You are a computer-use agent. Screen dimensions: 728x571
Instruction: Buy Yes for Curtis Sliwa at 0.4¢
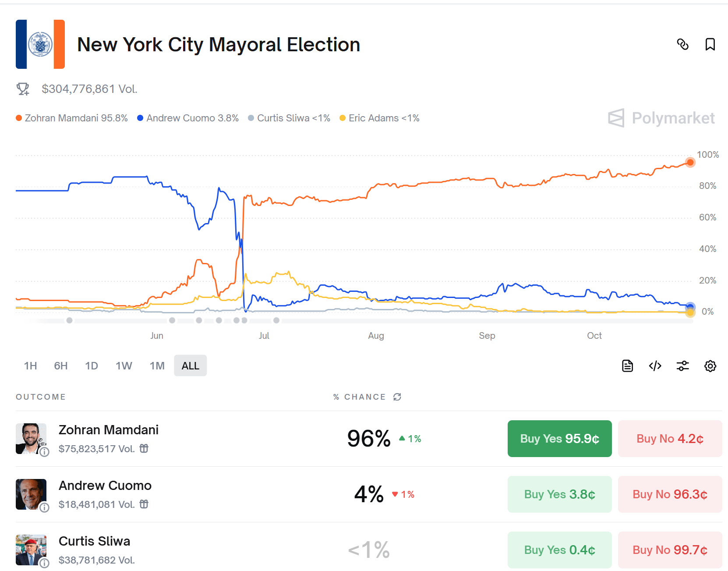pyautogui.click(x=559, y=550)
